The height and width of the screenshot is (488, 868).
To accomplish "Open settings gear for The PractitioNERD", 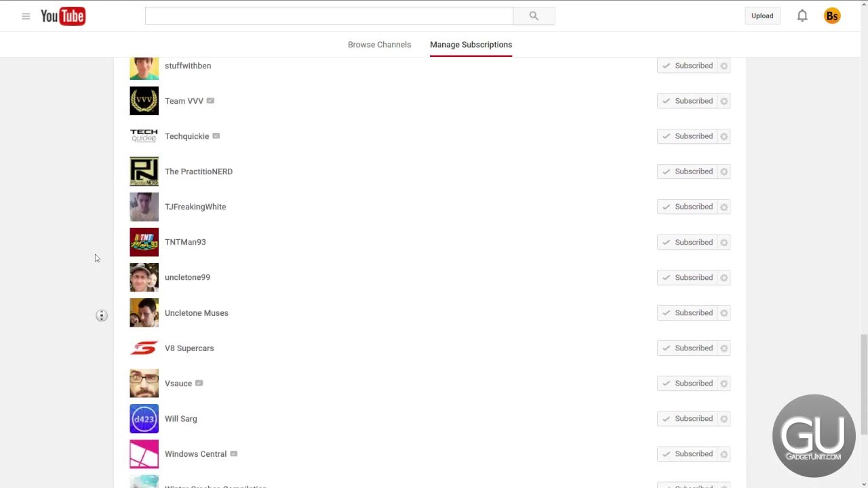I will coord(724,171).
